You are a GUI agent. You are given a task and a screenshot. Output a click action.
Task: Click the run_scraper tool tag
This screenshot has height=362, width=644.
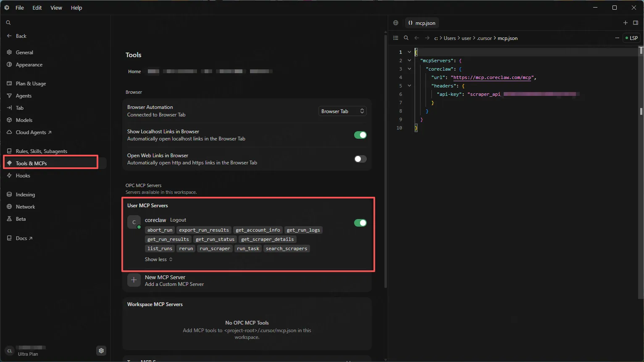tap(215, 248)
